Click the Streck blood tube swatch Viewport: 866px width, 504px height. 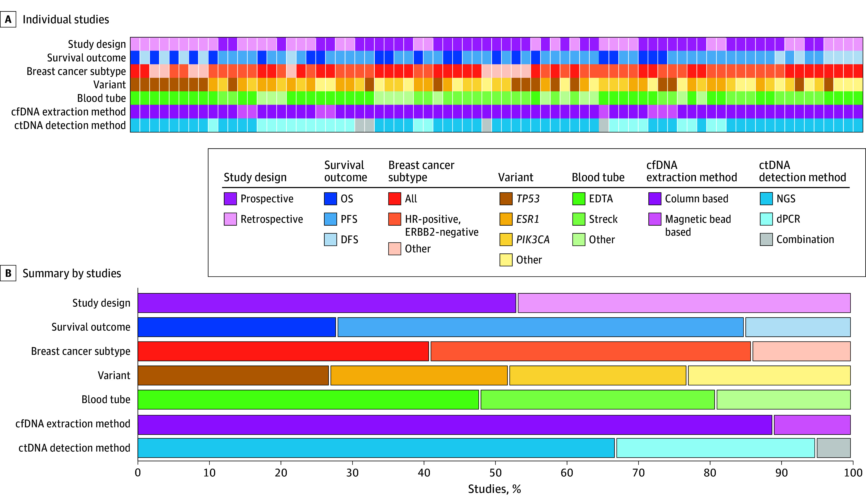click(579, 219)
